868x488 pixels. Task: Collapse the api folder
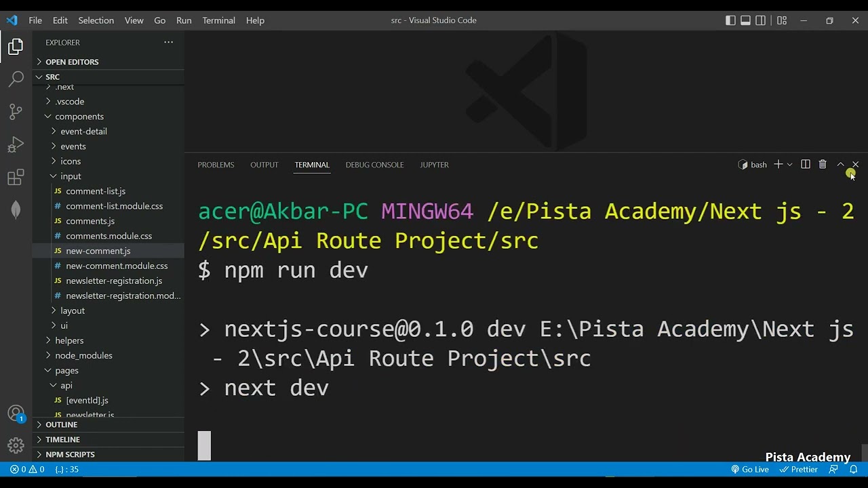[x=108, y=385]
